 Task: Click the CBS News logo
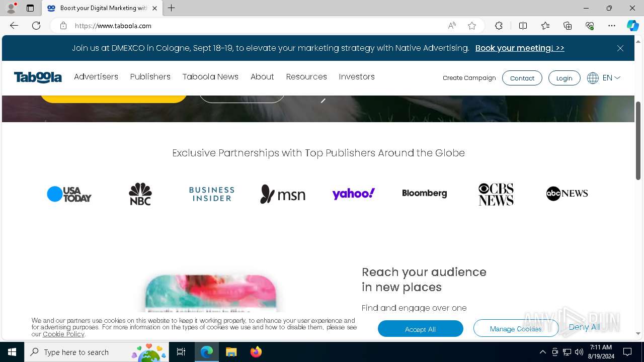(x=496, y=194)
